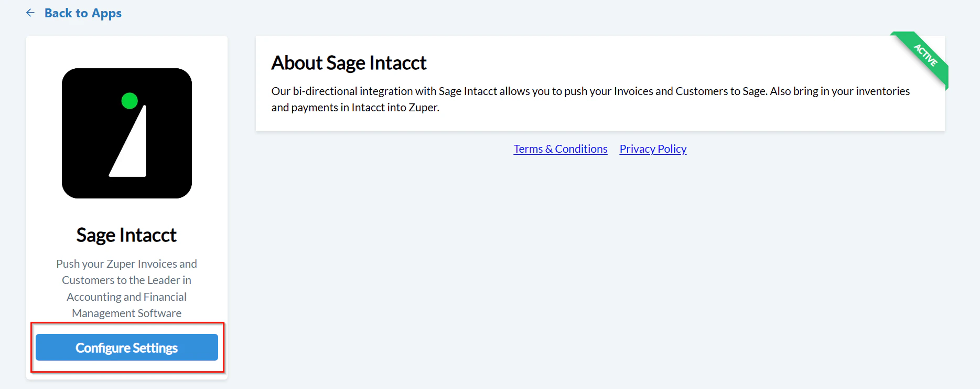The width and height of the screenshot is (980, 389).
Task: Click the Sage Intacct app title
Action: [126, 235]
